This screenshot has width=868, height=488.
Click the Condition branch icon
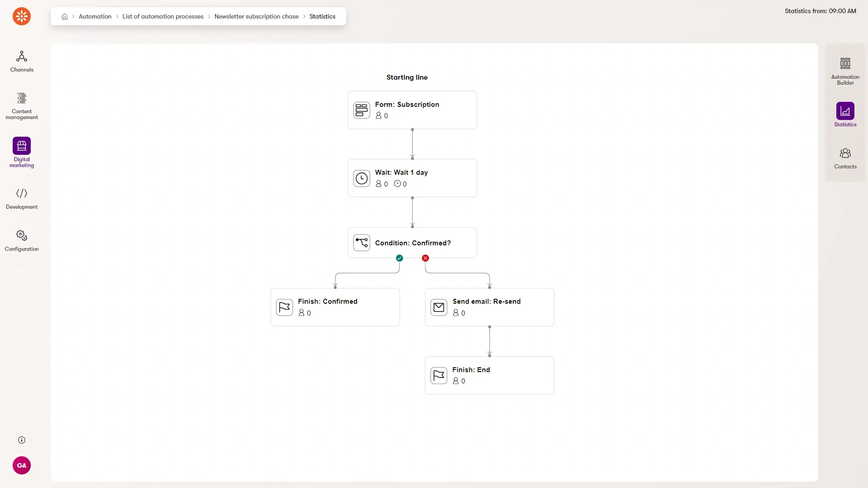[x=362, y=243]
